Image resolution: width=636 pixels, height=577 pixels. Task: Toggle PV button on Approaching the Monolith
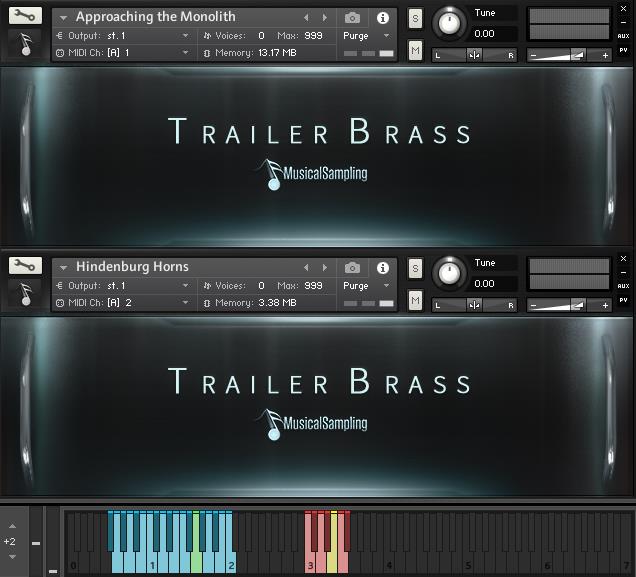click(623, 50)
